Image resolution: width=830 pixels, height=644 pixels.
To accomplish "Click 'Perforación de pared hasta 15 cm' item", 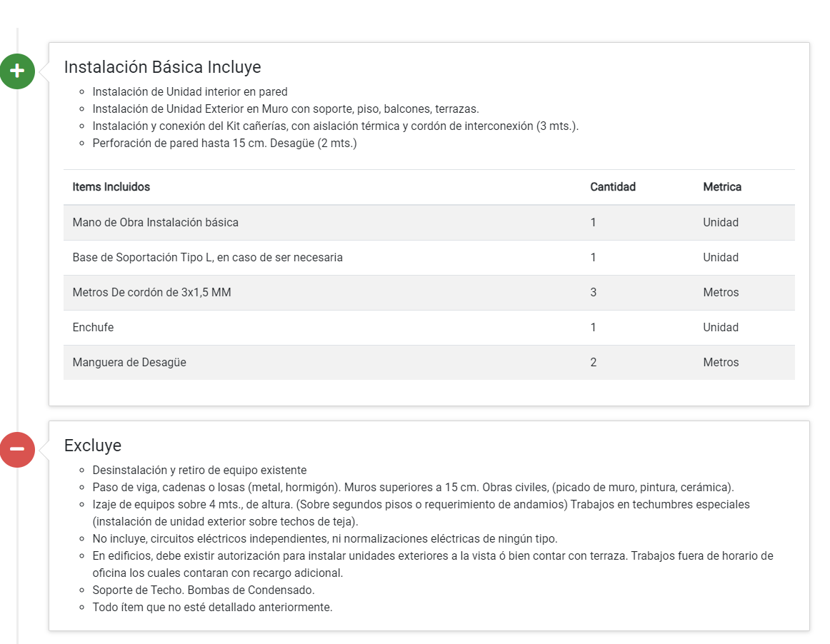I will pos(224,143).
